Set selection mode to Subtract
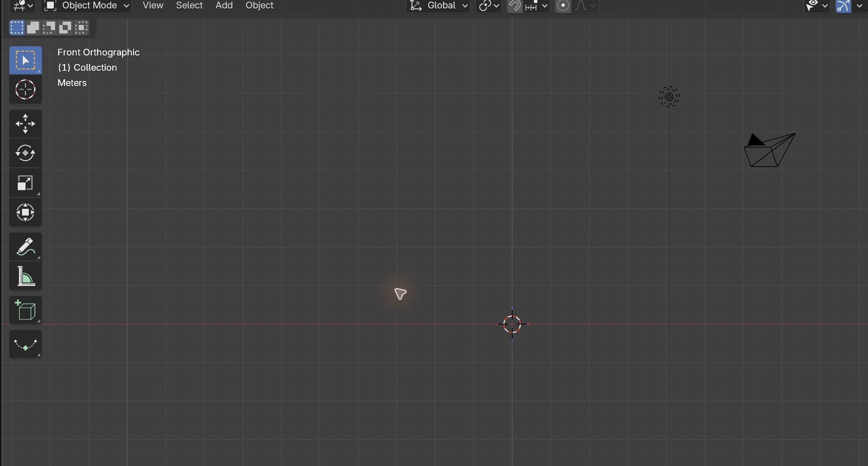Screen dimensions: 868x466 click(49, 28)
